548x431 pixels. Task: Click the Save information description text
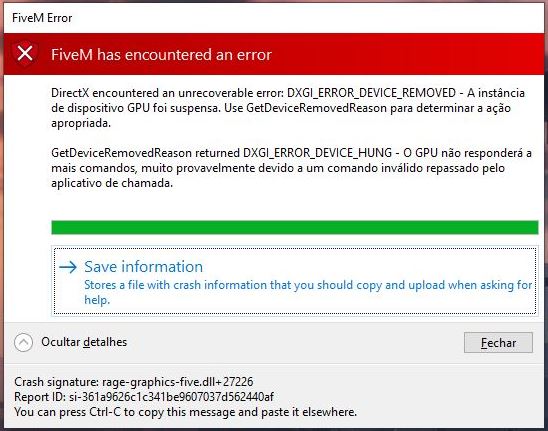point(308,292)
